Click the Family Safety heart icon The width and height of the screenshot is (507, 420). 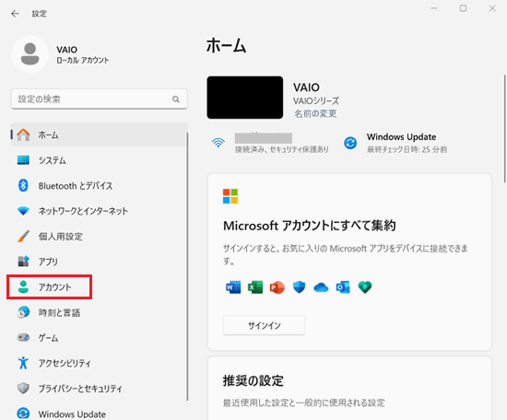click(x=365, y=286)
